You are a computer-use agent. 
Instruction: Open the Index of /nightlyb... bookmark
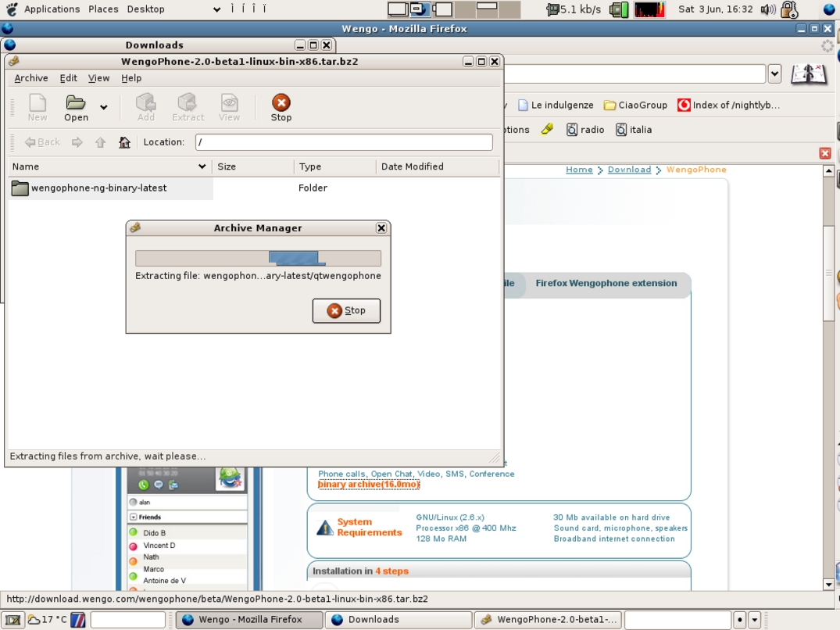(728, 105)
